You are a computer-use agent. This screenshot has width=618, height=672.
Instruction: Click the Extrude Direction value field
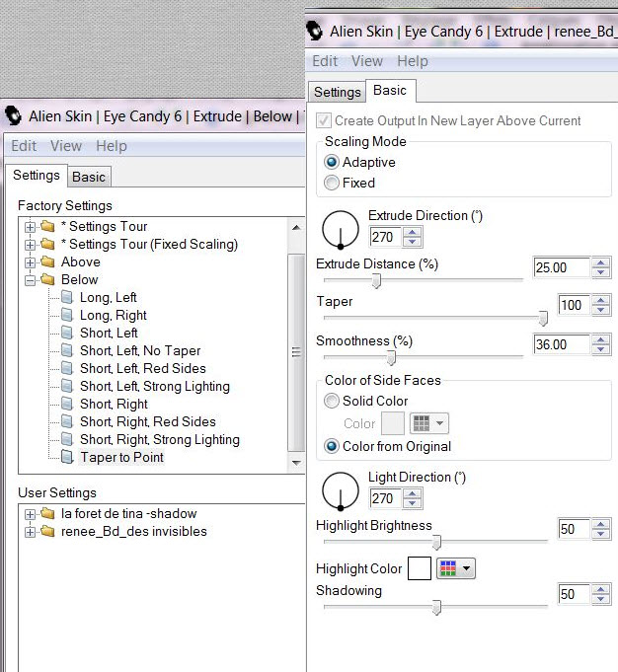[x=385, y=237]
